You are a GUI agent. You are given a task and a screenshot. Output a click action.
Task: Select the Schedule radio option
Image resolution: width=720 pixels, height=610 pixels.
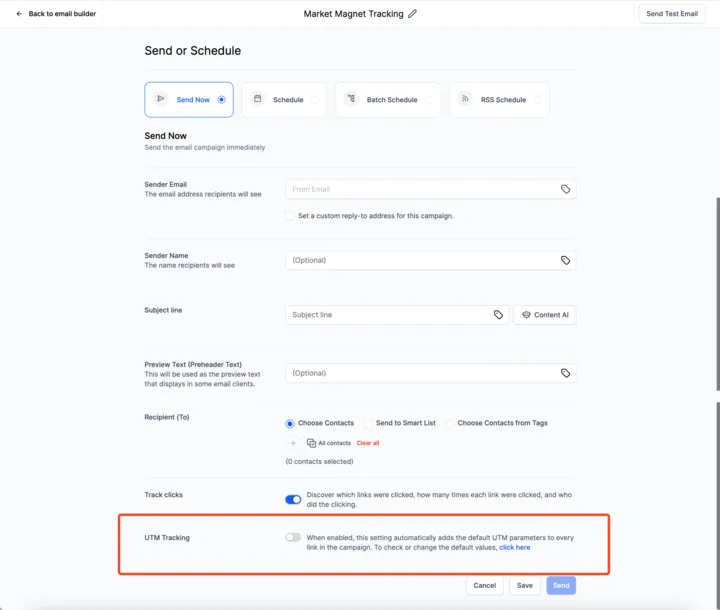point(315,100)
